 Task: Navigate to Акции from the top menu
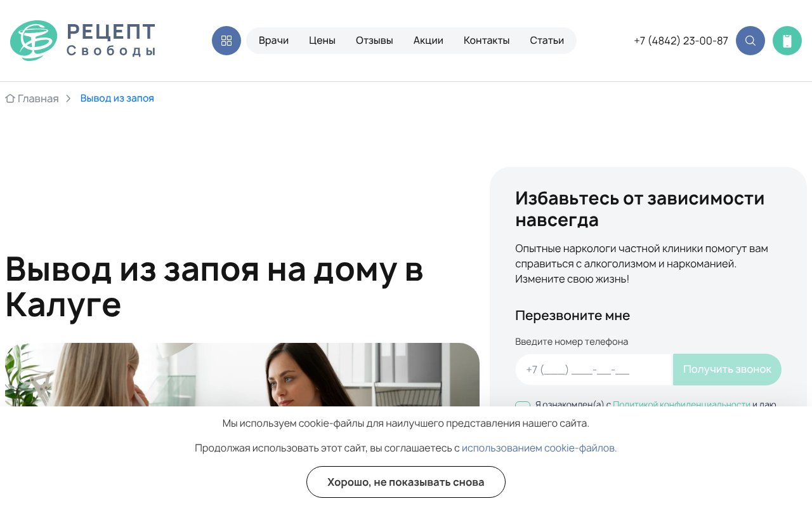428,40
